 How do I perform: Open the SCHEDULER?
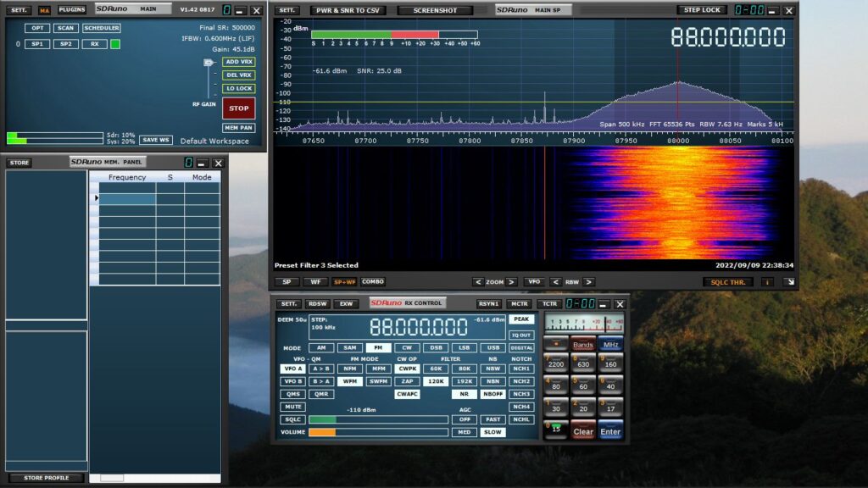pos(102,28)
